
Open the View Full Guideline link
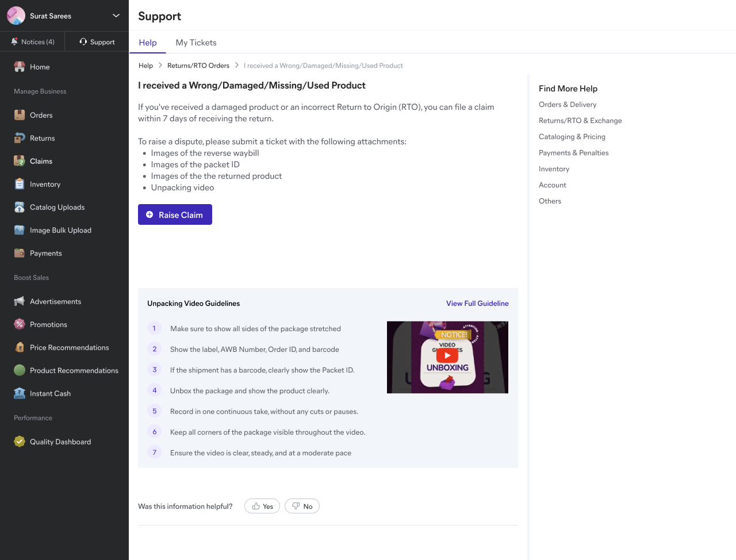(477, 304)
